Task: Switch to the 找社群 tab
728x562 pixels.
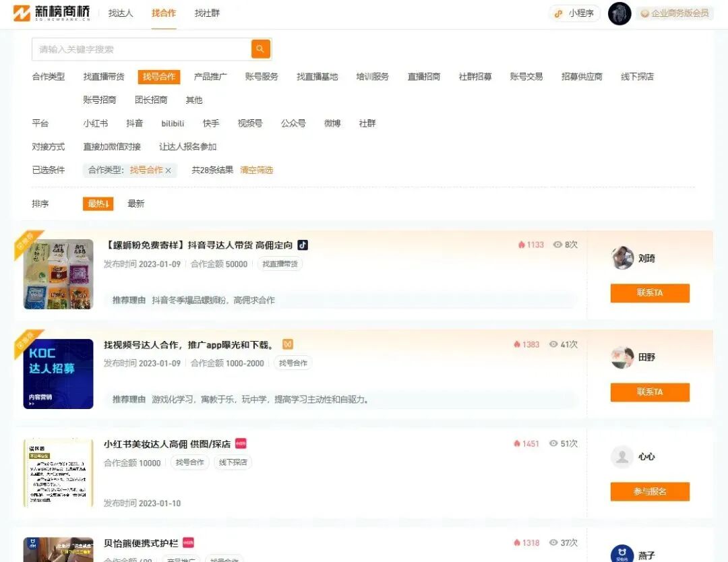Action: coord(207,13)
